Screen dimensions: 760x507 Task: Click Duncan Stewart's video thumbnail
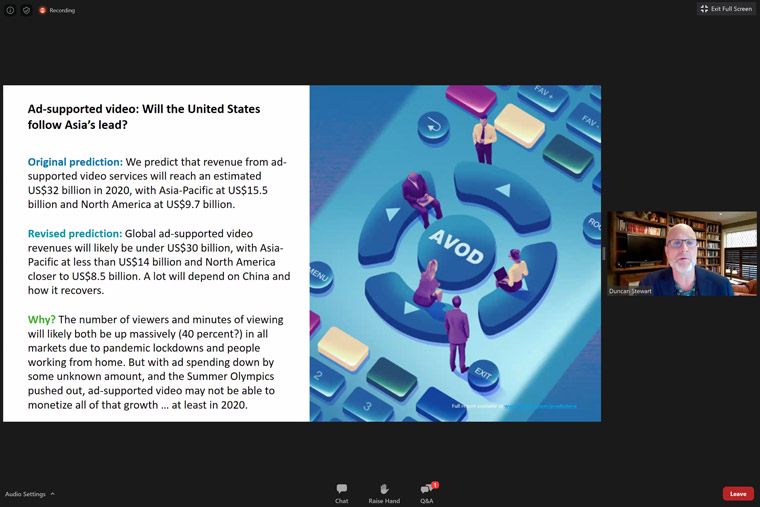click(681, 254)
